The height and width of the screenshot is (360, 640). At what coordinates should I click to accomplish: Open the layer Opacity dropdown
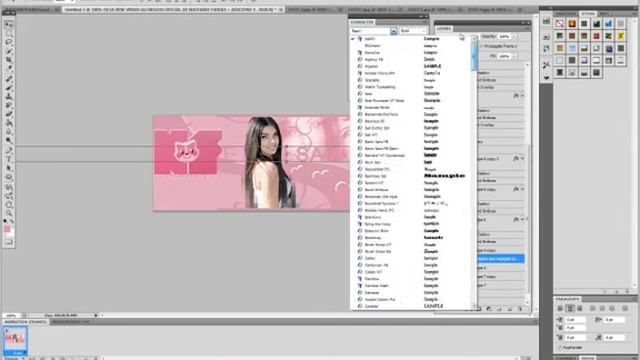pos(514,37)
